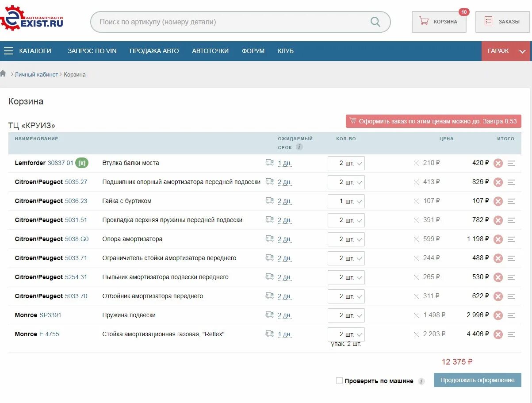Open part number link SP3391
The width and height of the screenshot is (532, 403).
(50, 315)
